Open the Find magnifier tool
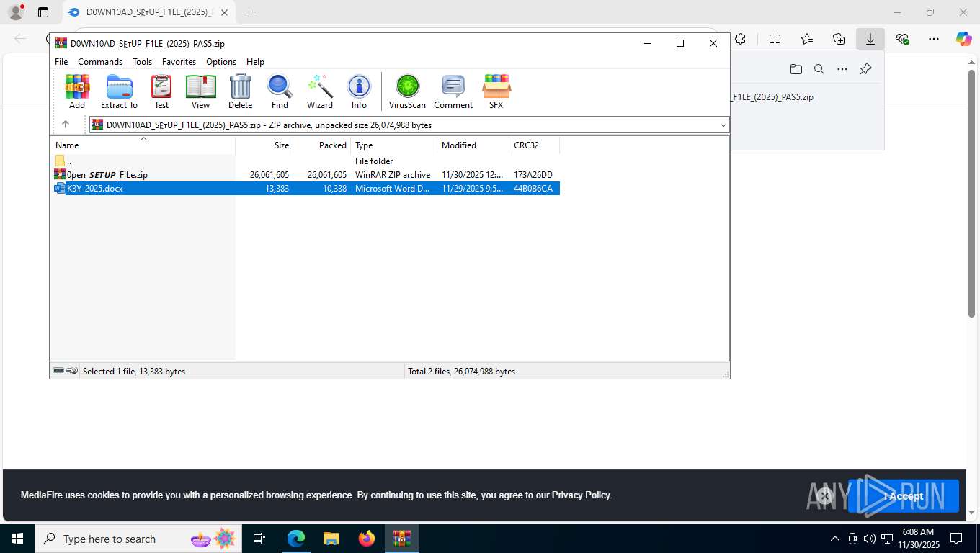This screenshot has height=553, width=980. pos(280,91)
